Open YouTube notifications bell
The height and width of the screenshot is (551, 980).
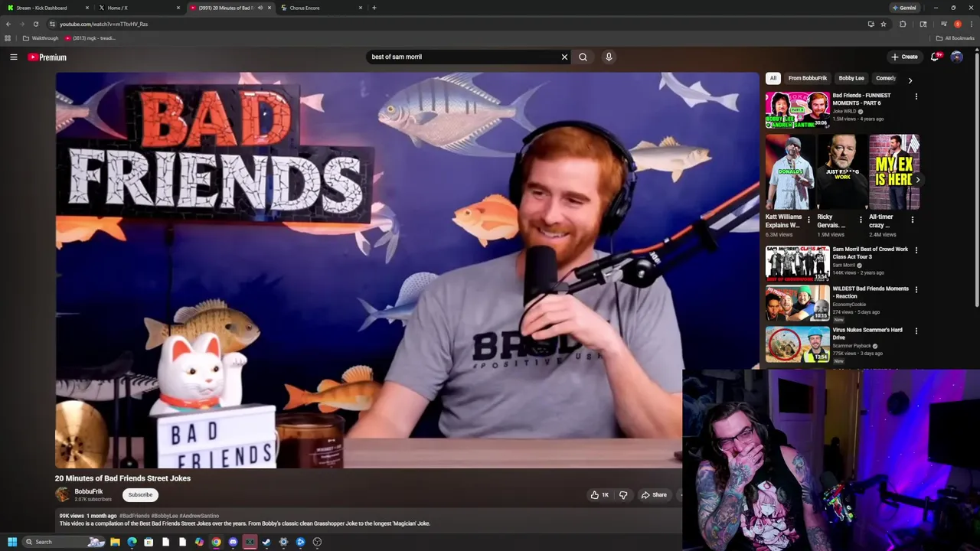click(x=935, y=57)
